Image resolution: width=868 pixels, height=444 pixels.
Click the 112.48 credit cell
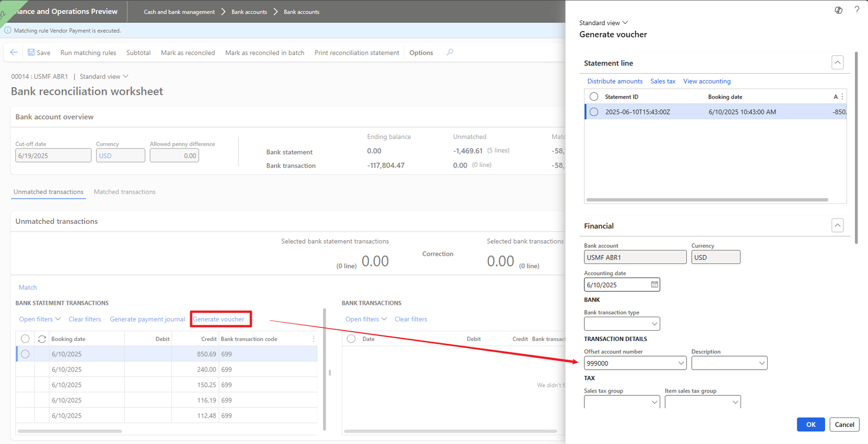(x=195, y=416)
